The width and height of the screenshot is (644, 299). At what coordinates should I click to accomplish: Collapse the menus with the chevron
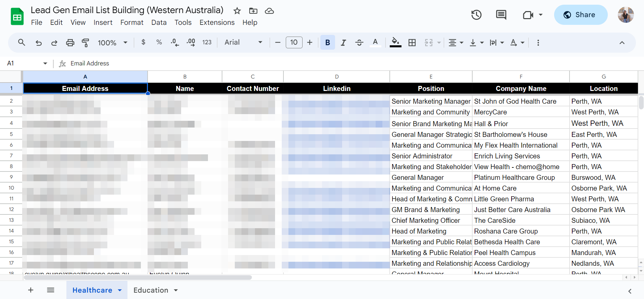(622, 43)
